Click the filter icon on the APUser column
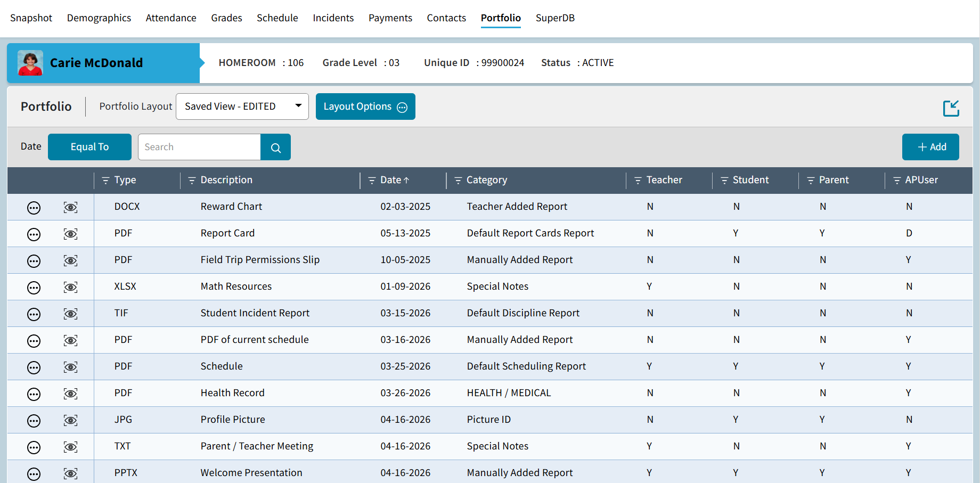Image resolution: width=980 pixels, height=483 pixels. [x=897, y=181]
